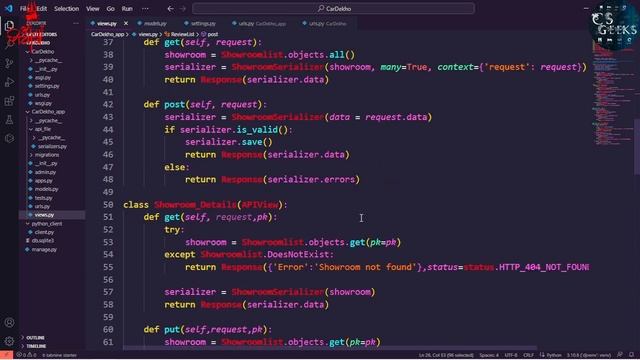Go back with the left arrow
The image size is (640, 360).
pos(171,9)
